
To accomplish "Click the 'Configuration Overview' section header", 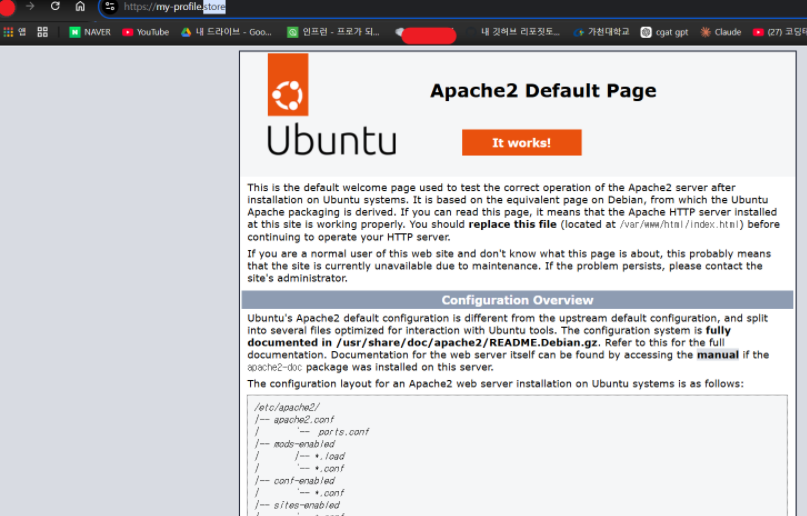I will click(x=517, y=300).
